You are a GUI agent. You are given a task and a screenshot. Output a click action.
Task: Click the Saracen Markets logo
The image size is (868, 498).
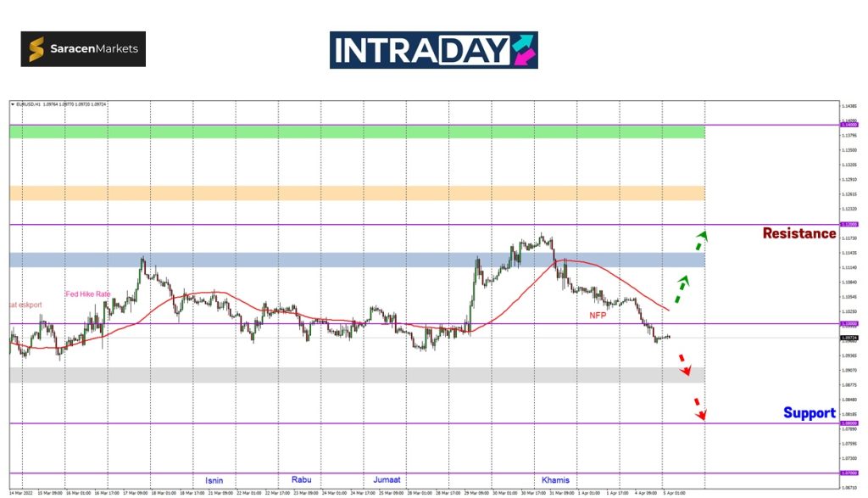click(x=83, y=49)
